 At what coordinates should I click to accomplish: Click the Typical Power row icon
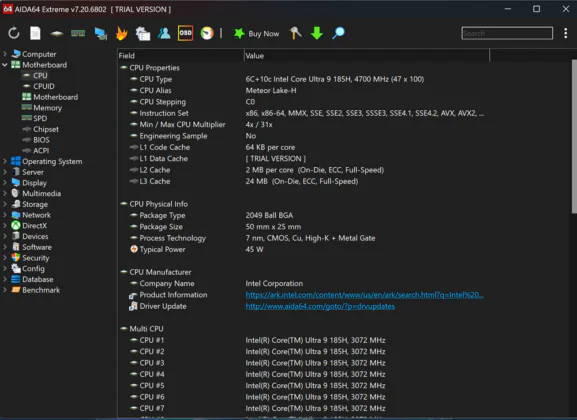tap(134, 249)
